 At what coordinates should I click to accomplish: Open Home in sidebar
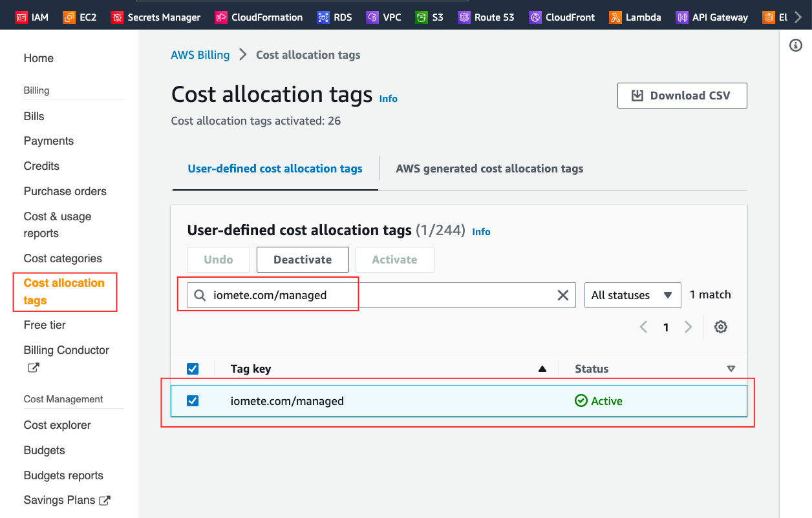pyautogui.click(x=39, y=58)
